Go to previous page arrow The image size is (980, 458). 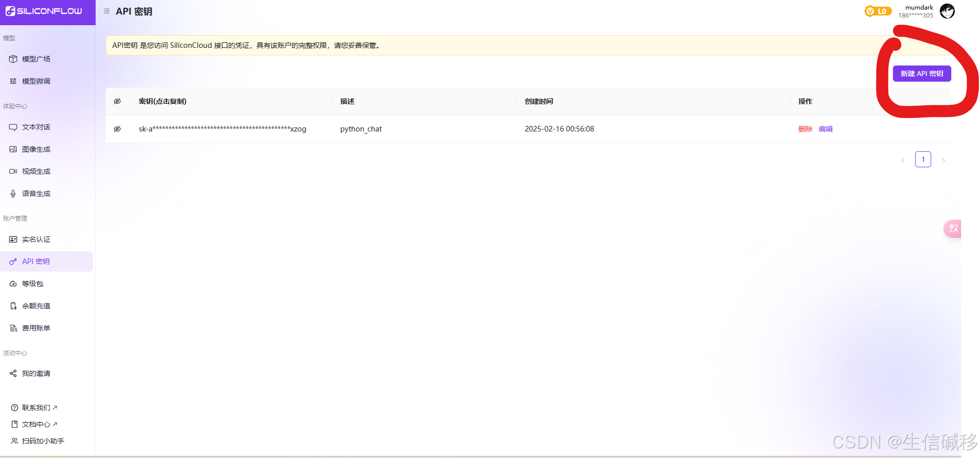pos(903,160)
